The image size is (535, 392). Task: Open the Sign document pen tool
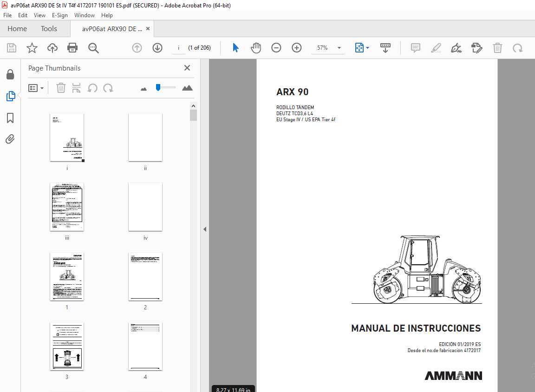456,48
